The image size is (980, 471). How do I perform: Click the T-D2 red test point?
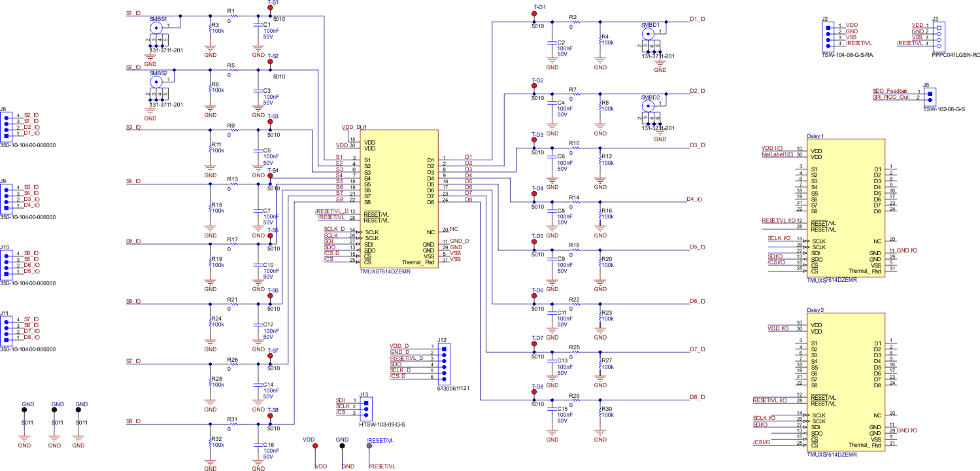(x=535, y=86)
